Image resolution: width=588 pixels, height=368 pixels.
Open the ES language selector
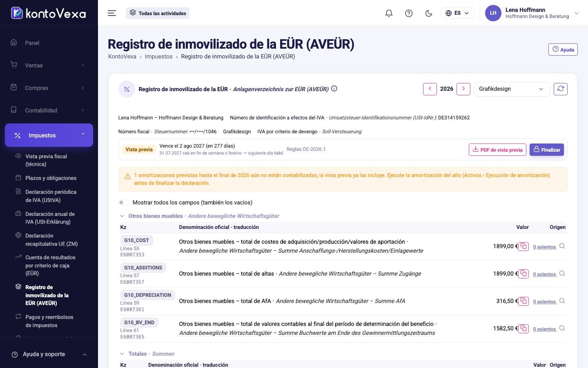(x=457, y=13)
